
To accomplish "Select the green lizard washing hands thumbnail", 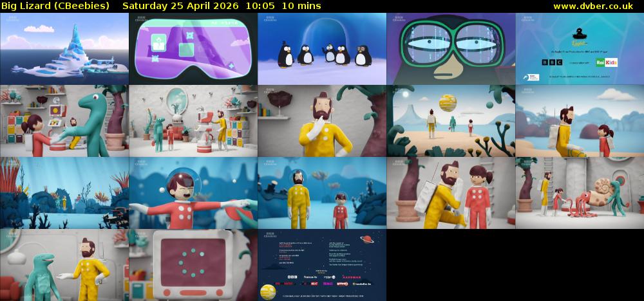I will [x=64, y=120].
